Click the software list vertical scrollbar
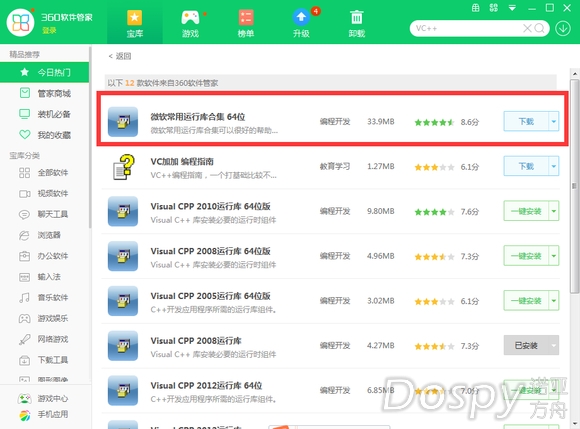 point(574,186)
